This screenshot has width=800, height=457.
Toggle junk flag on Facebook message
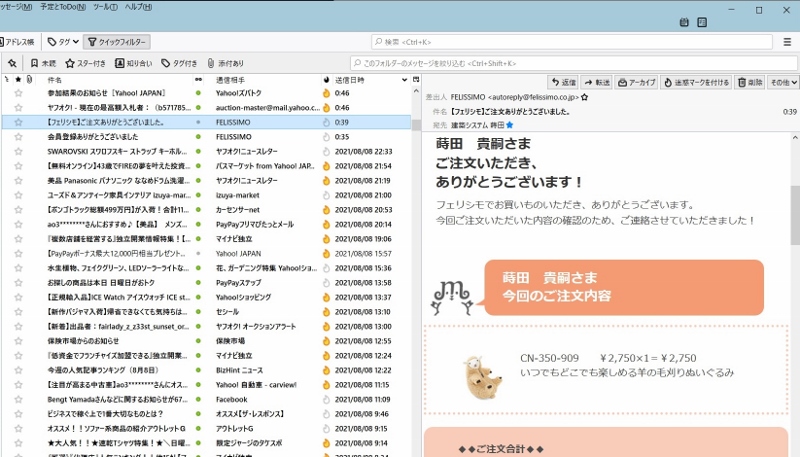[327, 399]
